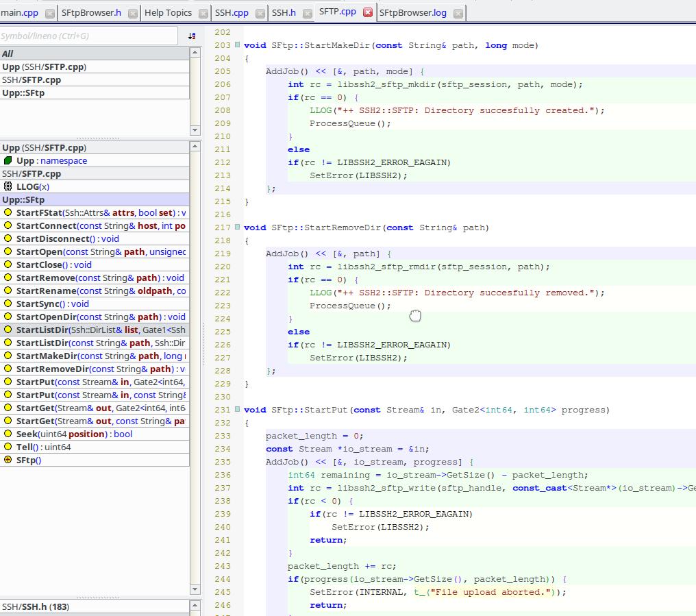Close the SFtpBrowser.log tab
The height and width of the screenshot is (616, 696).
pyautogui.click(x=458, y=13)
